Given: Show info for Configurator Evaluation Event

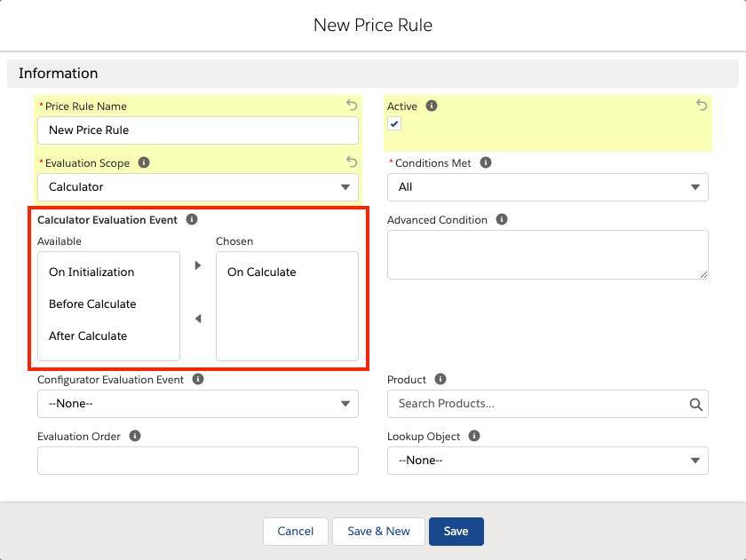Looking at the screenshot, I should (x=198, y=379).
